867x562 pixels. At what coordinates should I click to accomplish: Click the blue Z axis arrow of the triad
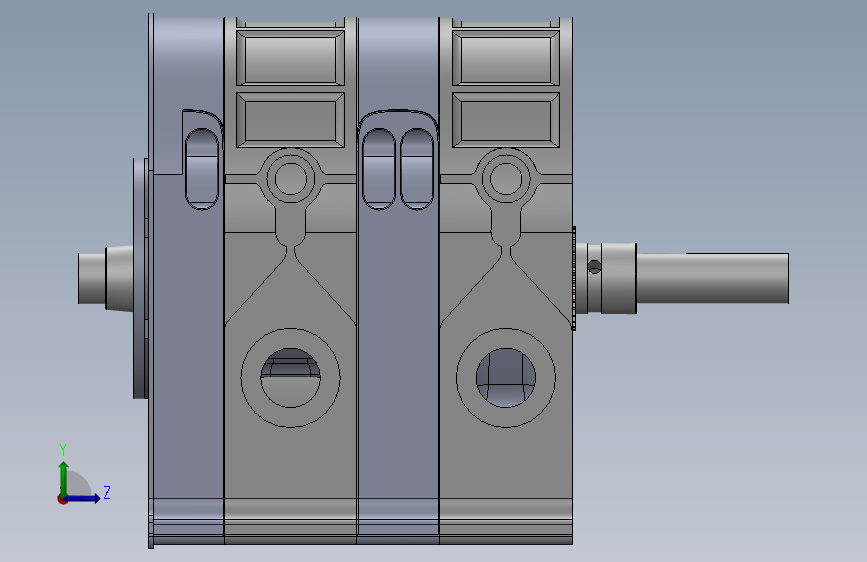click(x=83, y=498)
